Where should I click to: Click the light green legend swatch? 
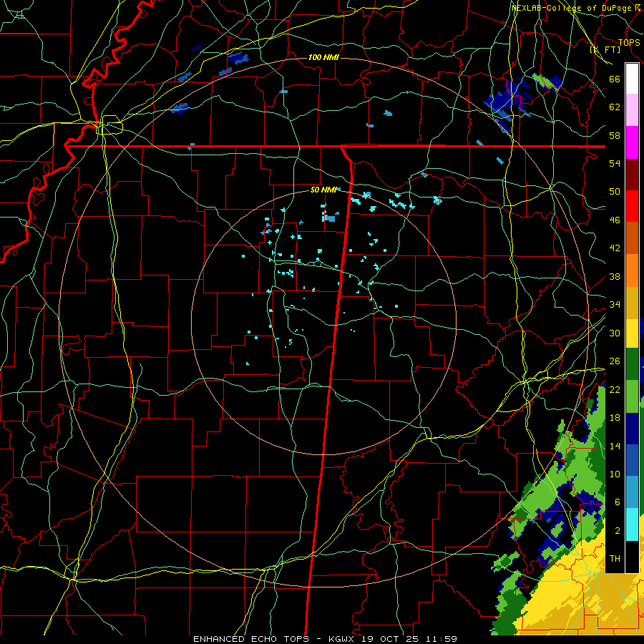632,396
